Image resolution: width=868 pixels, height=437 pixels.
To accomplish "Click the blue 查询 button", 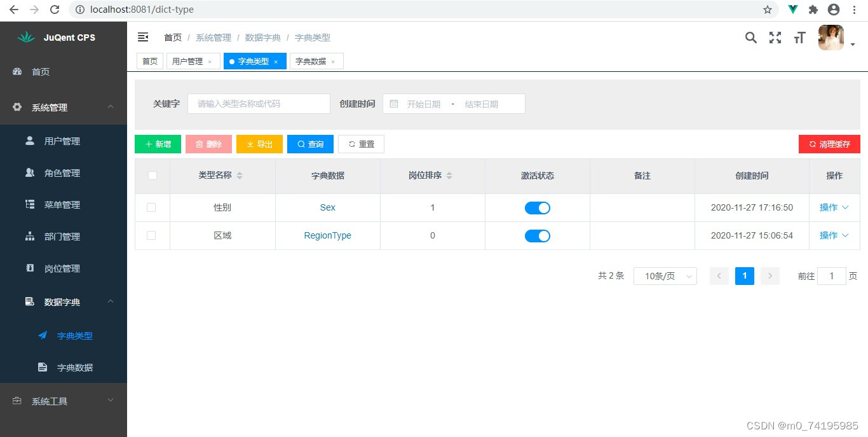I will 310,144.
